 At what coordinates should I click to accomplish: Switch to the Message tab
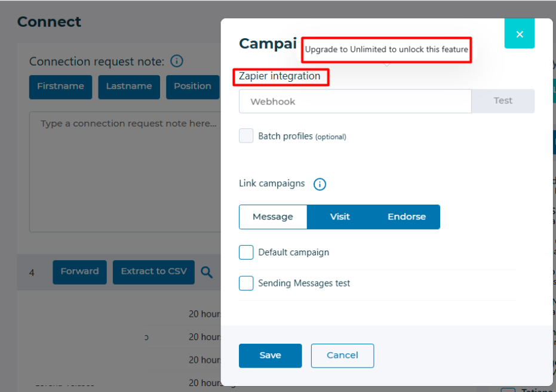[x=273, y=217]
